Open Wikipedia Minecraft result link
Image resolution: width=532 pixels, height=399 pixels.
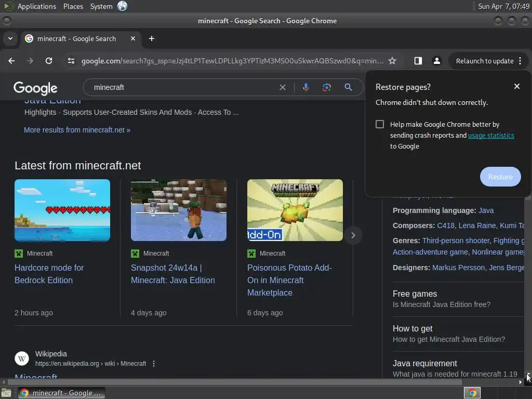click(36, 376)
